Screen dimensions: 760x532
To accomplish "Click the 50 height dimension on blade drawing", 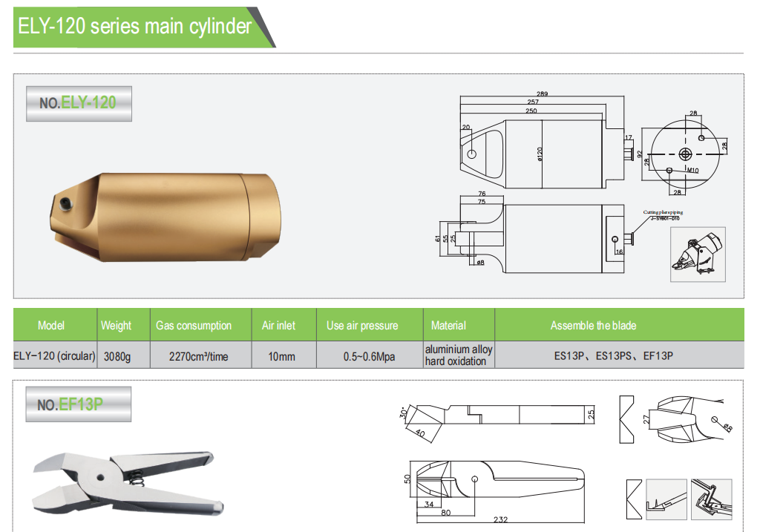I will point(407,479).
